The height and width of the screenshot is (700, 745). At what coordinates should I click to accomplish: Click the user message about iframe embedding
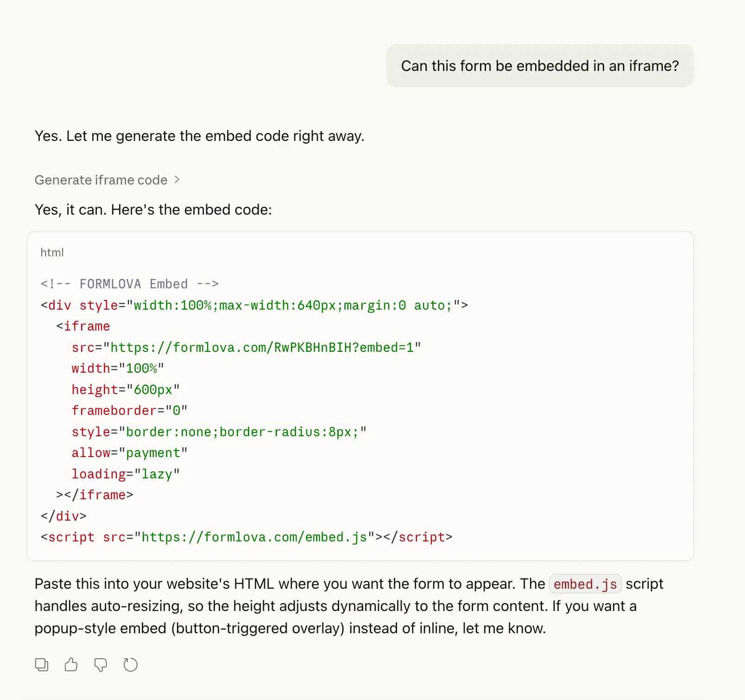pyautogui.click(x=539, y=66)
